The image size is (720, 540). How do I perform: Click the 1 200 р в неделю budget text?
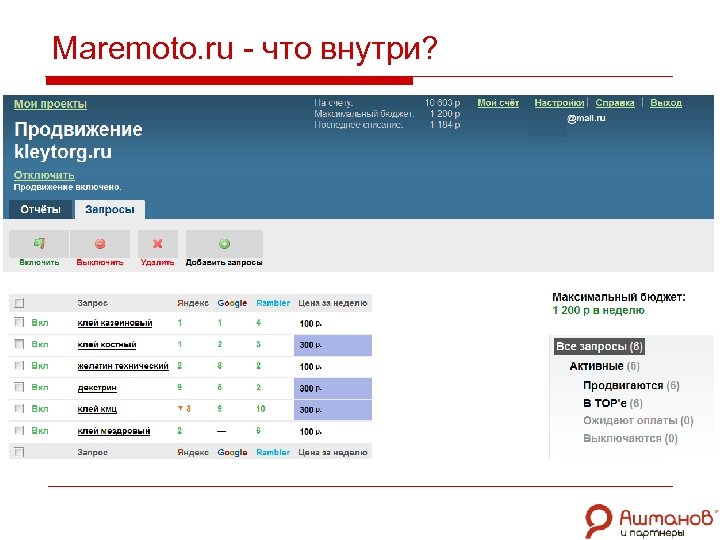(598, 310)
